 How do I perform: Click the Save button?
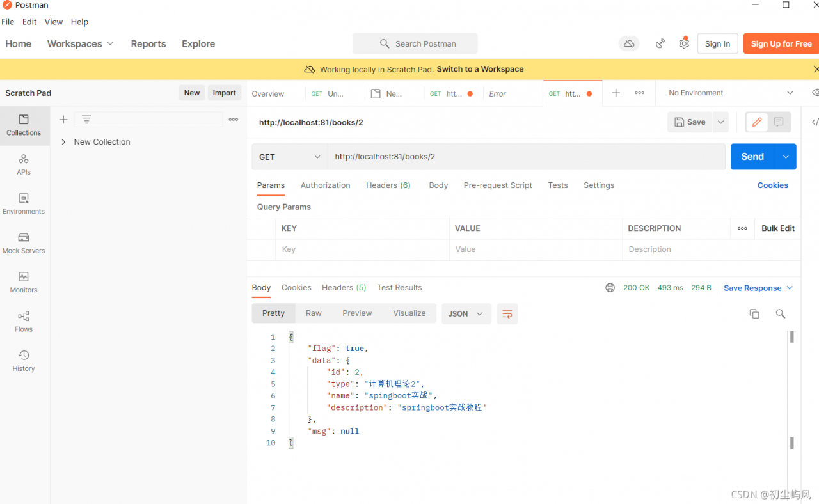tap(690, 122)
